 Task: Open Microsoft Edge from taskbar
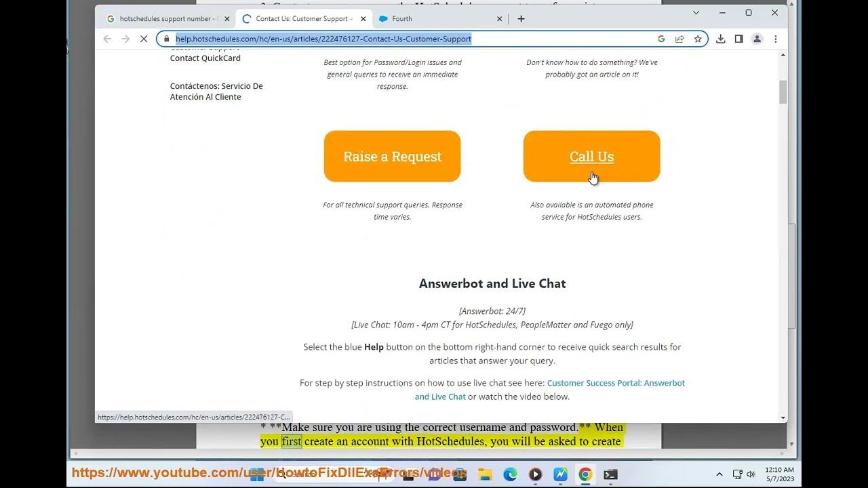[x=510, y=474]
